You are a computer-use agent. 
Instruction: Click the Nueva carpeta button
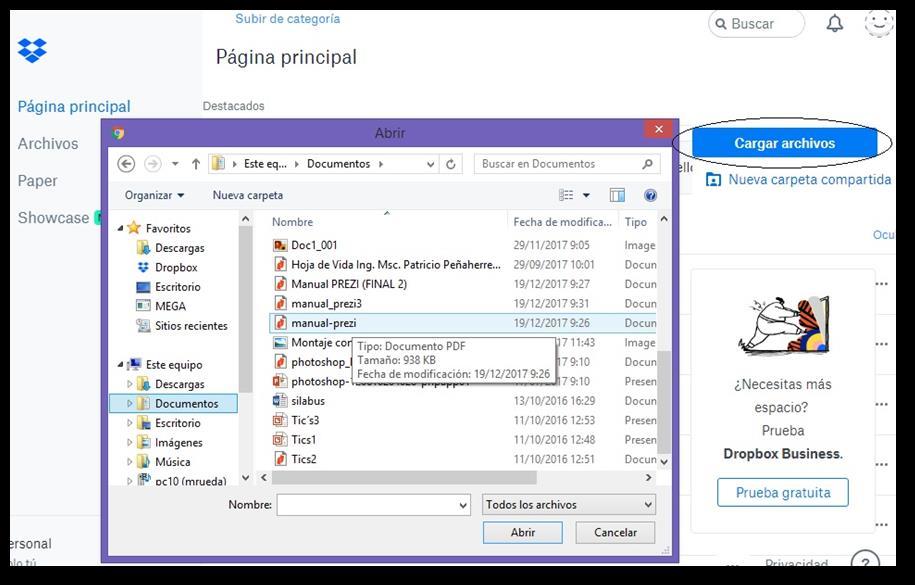pos(247,195)
